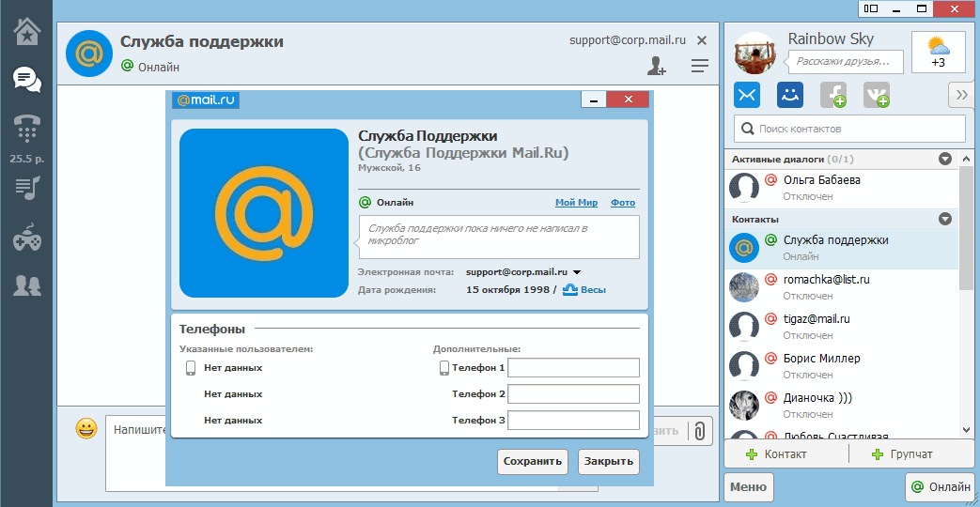Open the emoji smiley picker
Viewport: 980px width, 507px height.
[x=86, y=429]
